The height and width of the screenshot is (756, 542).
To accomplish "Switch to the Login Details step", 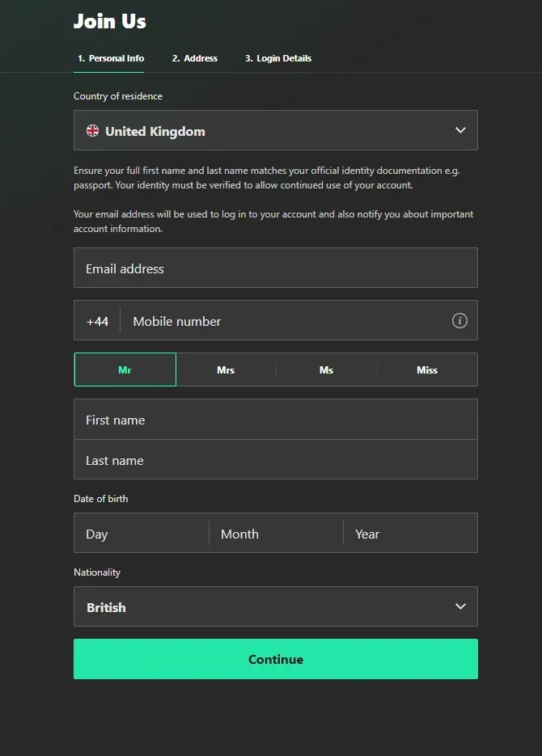I will click(278, 57).
